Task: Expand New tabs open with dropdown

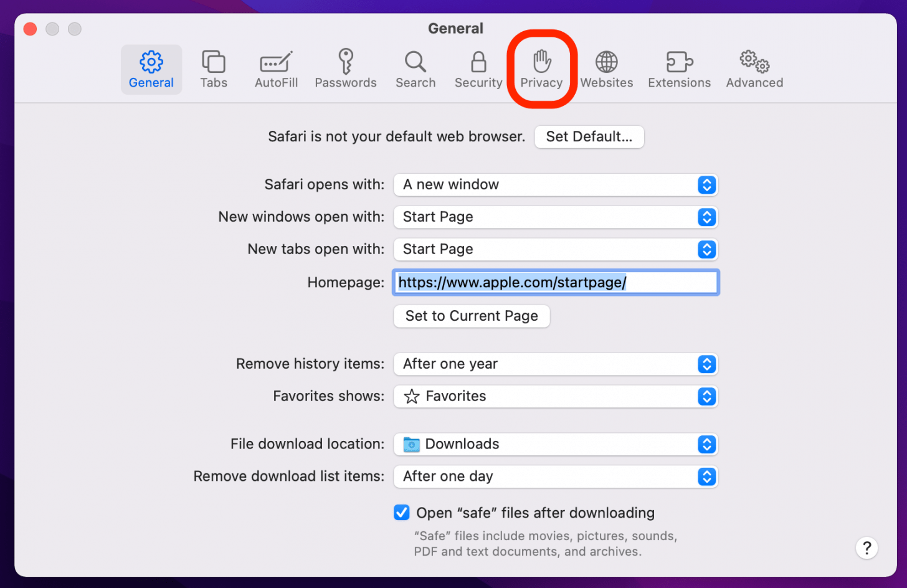Action: [x=556, y=250]
